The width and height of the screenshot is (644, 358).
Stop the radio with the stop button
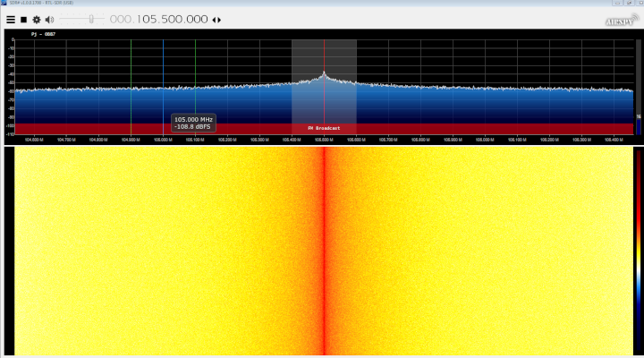click(24, 20)
